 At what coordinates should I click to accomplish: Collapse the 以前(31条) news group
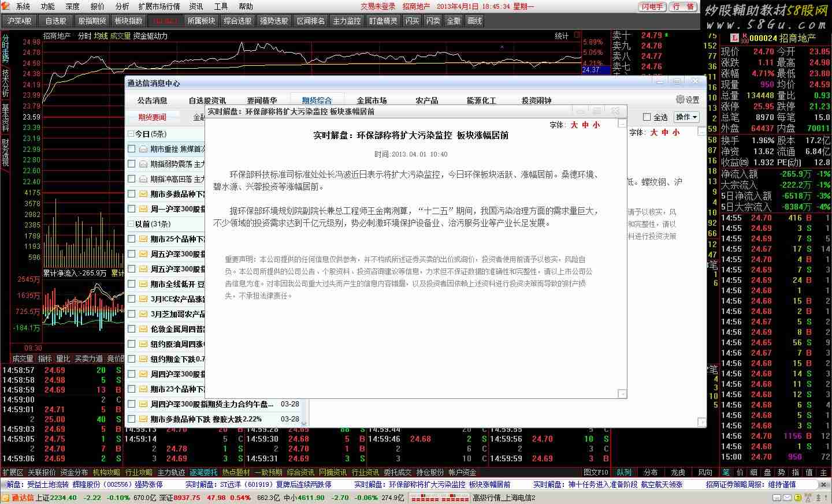[131, 224]
